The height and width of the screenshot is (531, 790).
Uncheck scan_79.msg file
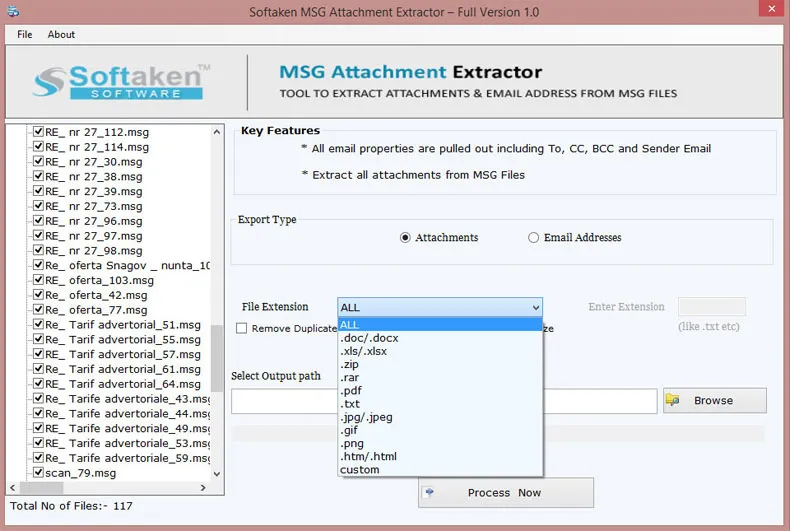pos(38,472)
